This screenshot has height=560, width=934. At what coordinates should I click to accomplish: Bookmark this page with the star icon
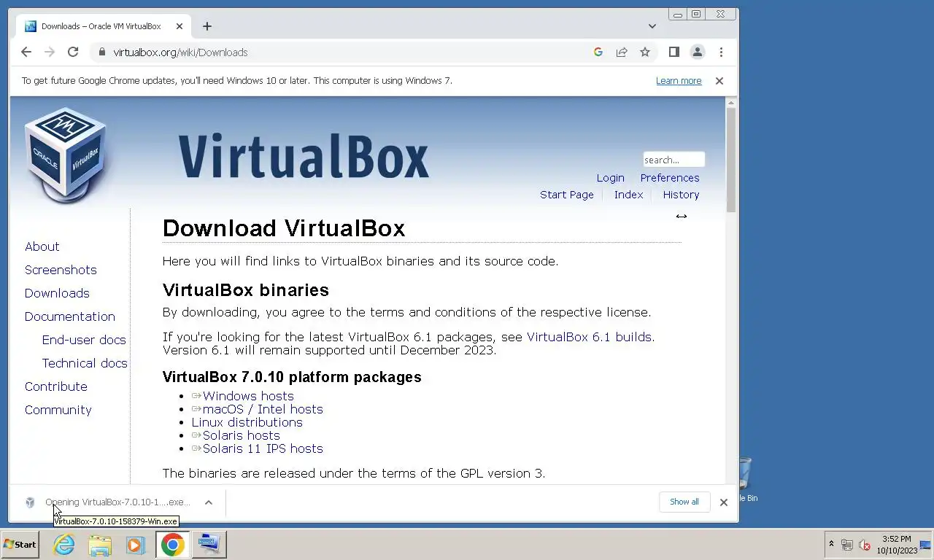645,52
